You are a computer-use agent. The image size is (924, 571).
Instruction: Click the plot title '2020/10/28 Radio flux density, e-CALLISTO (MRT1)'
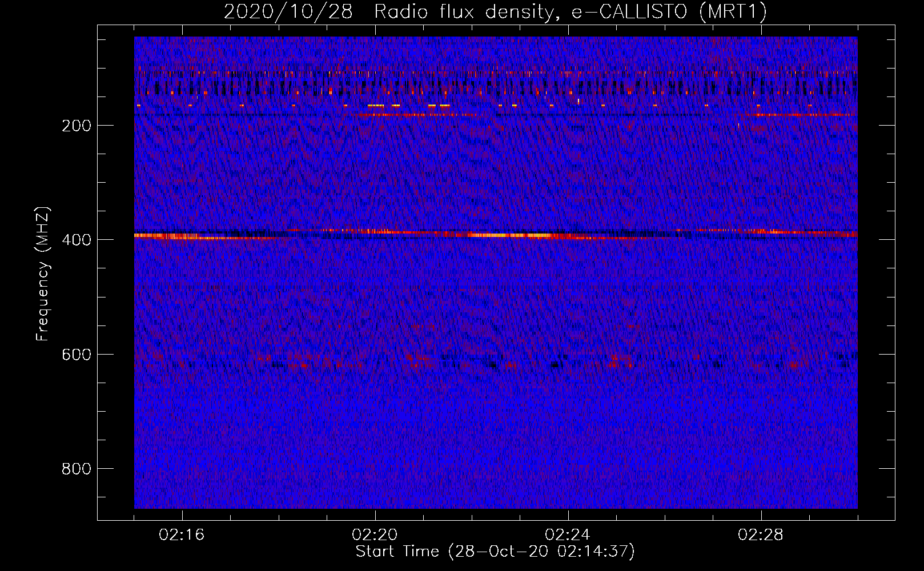pos(495,12)
